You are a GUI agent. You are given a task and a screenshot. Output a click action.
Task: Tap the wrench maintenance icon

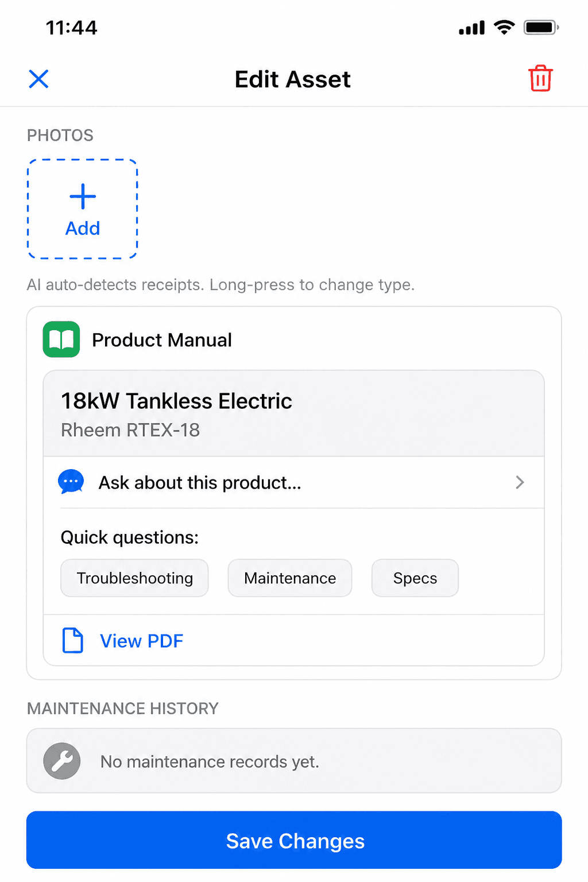[x=62, y=761]
